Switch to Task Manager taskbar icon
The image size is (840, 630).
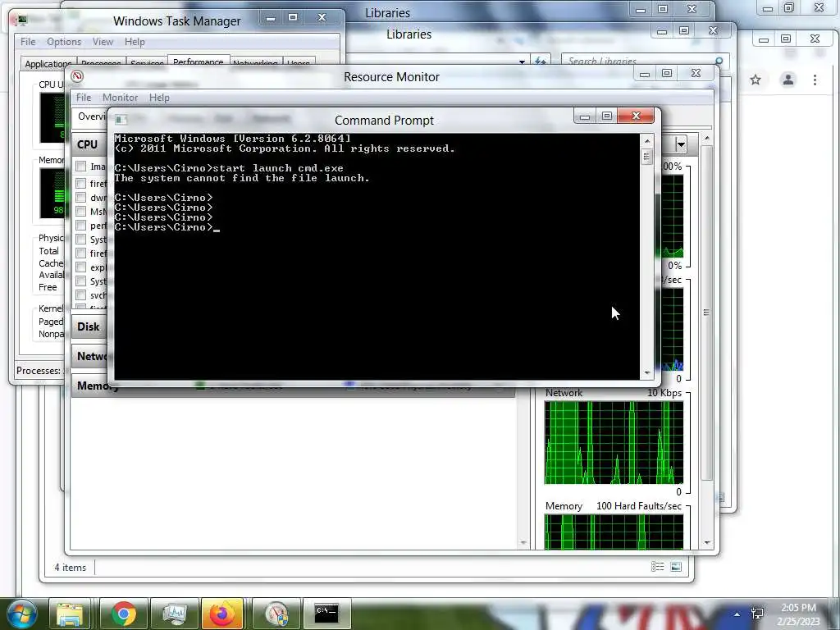(x=174, y=614)
